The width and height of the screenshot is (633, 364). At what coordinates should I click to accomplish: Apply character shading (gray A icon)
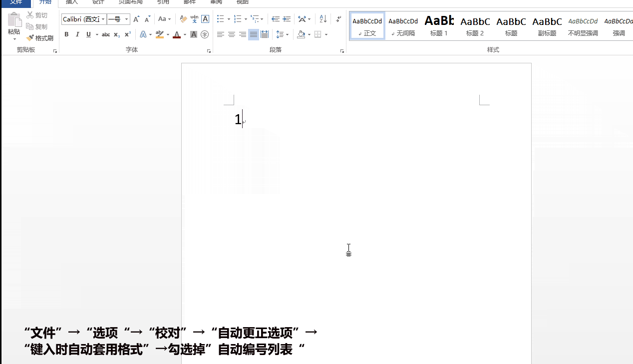[194, 34]
